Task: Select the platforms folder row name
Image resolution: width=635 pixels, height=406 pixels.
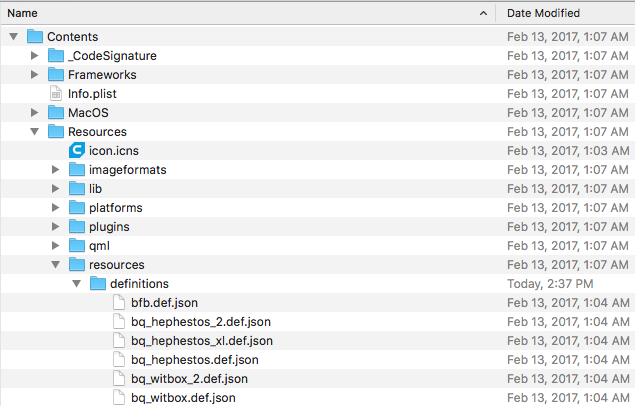Action: [x=115, y=208]
